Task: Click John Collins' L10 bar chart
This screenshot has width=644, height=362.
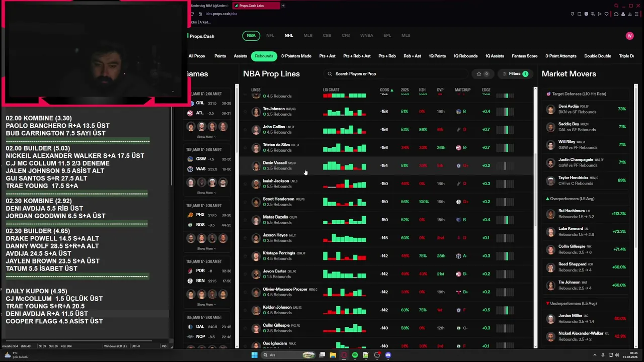Action: 345,130
